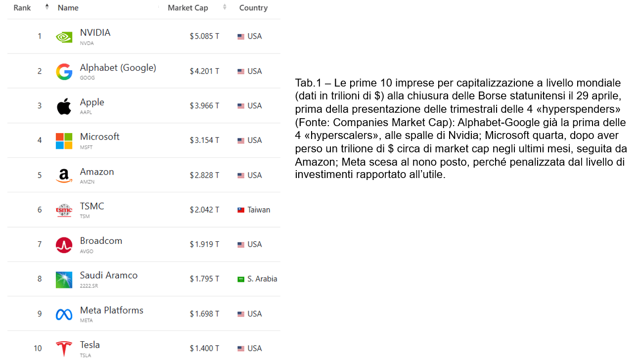
Task: Click the Apple logo icon
Action: (64, 106)
